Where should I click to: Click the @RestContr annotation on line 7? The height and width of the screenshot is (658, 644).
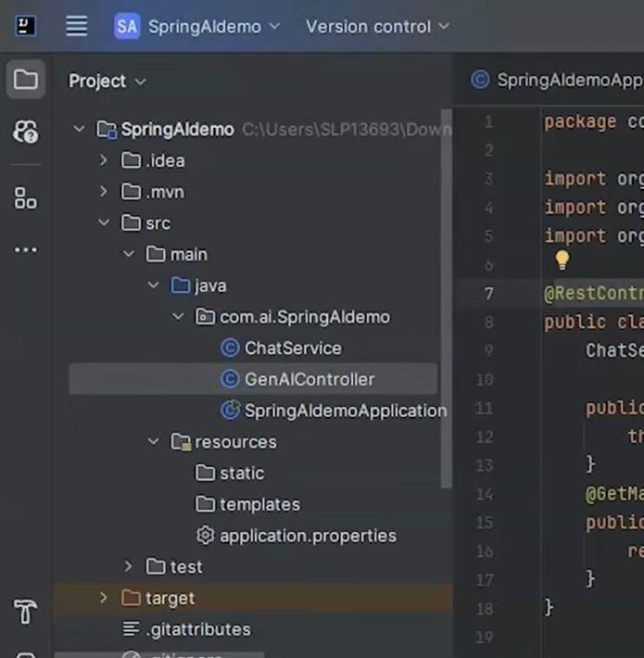coord(594,294)
